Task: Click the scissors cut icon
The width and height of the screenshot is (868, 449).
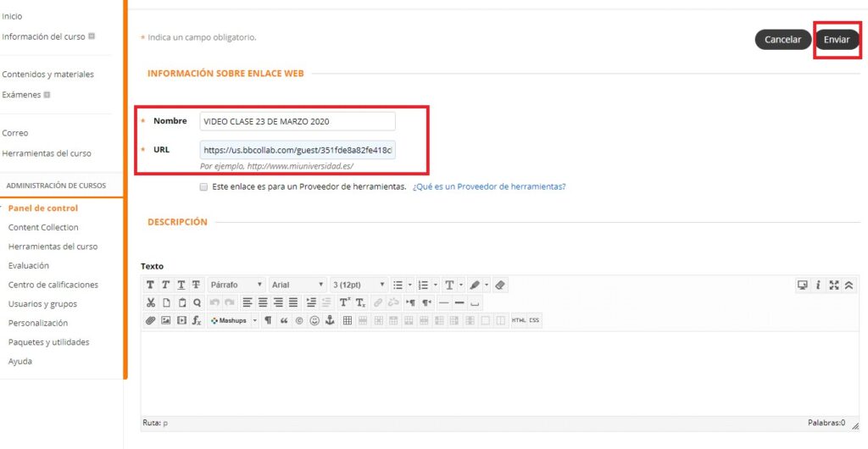Action: tap(150, 302)
